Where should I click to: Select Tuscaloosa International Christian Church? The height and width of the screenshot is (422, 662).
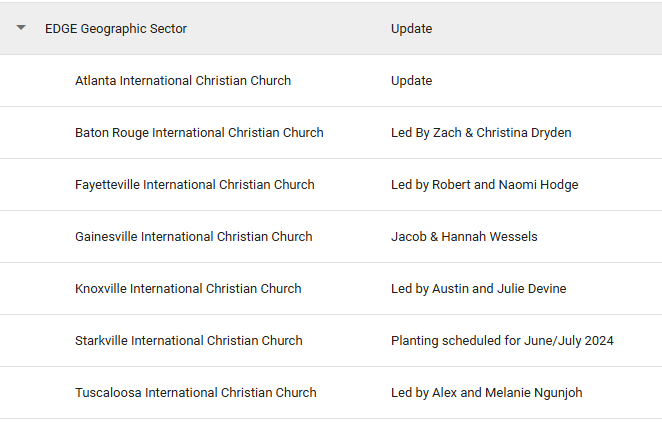(196, 393)
